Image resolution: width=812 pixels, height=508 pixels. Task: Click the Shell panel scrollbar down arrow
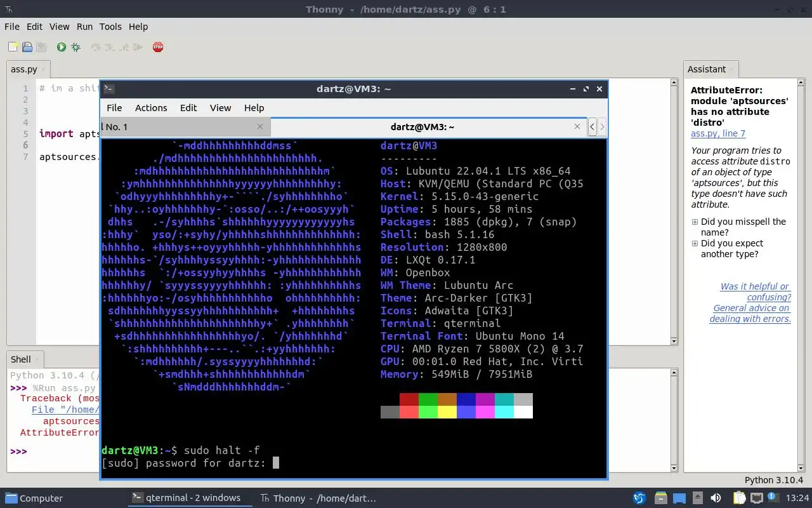pos(674,468)
